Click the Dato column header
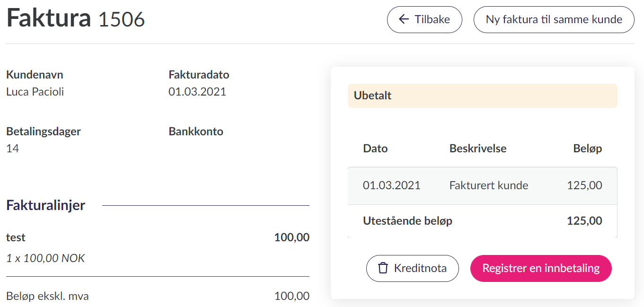 (375, 149)
